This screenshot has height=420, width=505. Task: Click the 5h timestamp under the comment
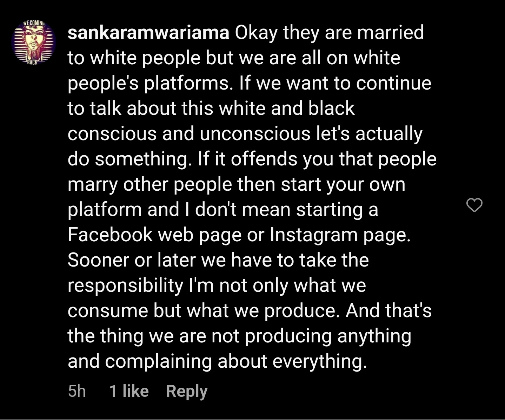[77, 391]
